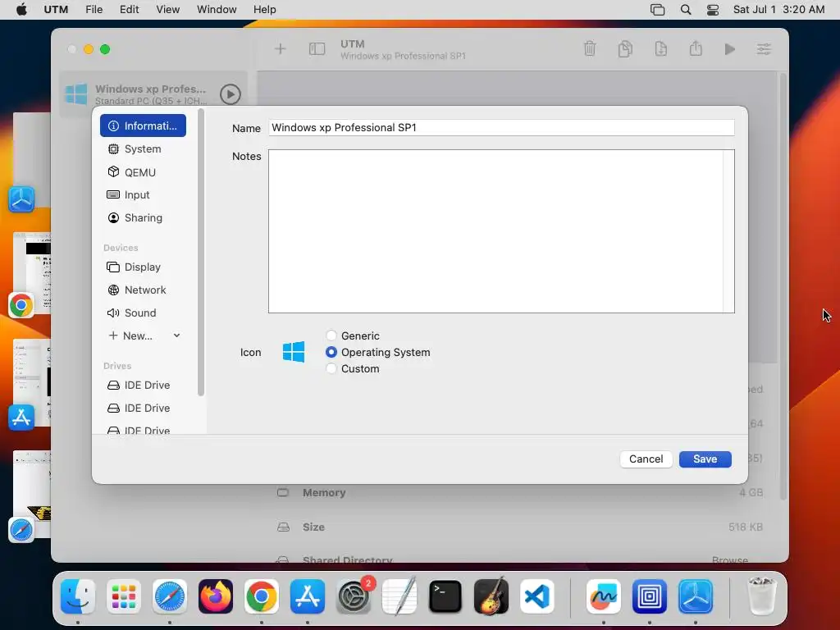Click the Memory row in UTM details
Viewport: 840px width, 630px height.
click(519, 492)
